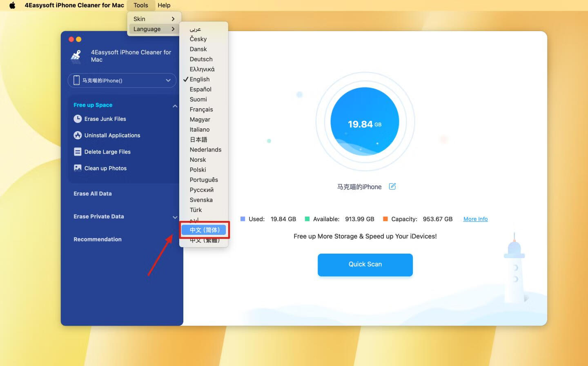This screenshot has height=366, width=588.
Task: Expand the Language submenu arrow
Action: point(173,29)
